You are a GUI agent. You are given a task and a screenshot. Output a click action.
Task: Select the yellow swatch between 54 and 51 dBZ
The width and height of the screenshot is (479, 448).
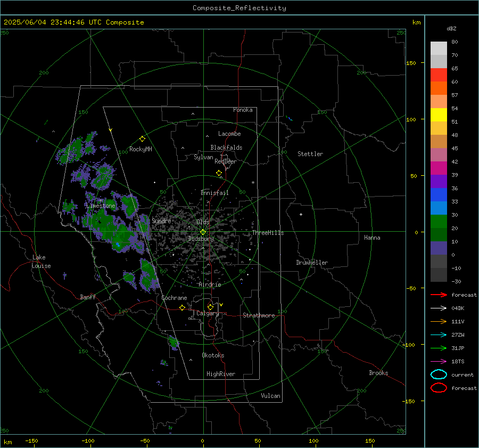439,115
